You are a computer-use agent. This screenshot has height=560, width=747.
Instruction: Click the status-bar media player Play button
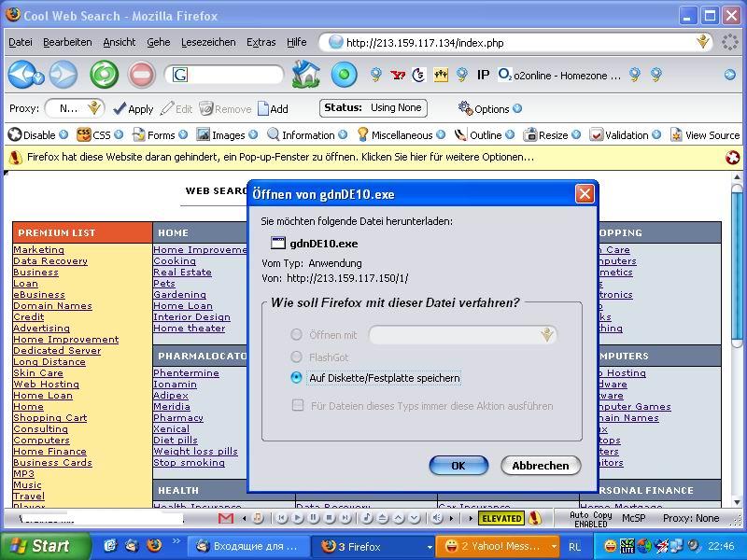click(297, 518)
